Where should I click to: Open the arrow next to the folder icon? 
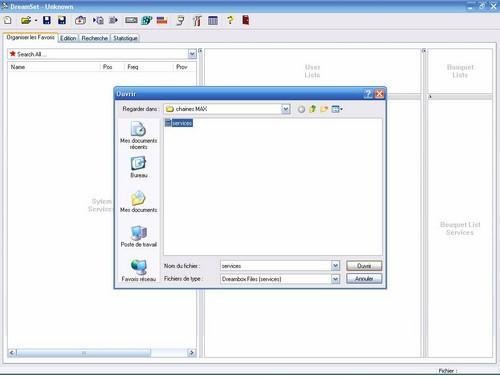click(x=35, y=21)
